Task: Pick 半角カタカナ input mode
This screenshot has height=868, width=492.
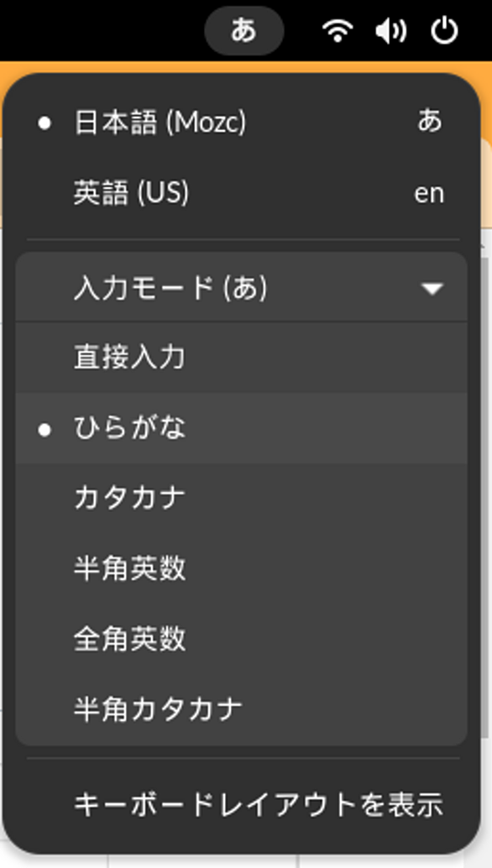Action: pos(242,709)
